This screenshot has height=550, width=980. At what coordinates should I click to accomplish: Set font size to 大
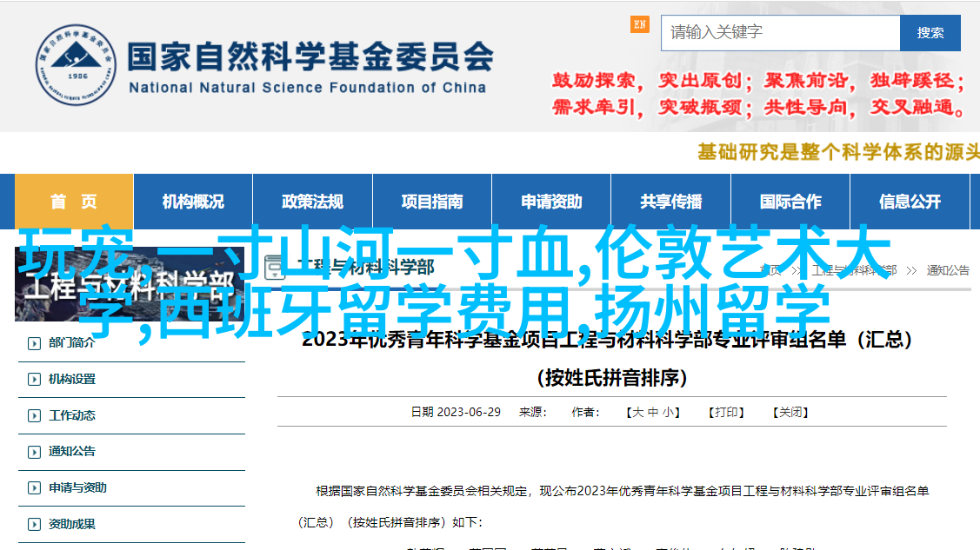(x=637, y=412)
